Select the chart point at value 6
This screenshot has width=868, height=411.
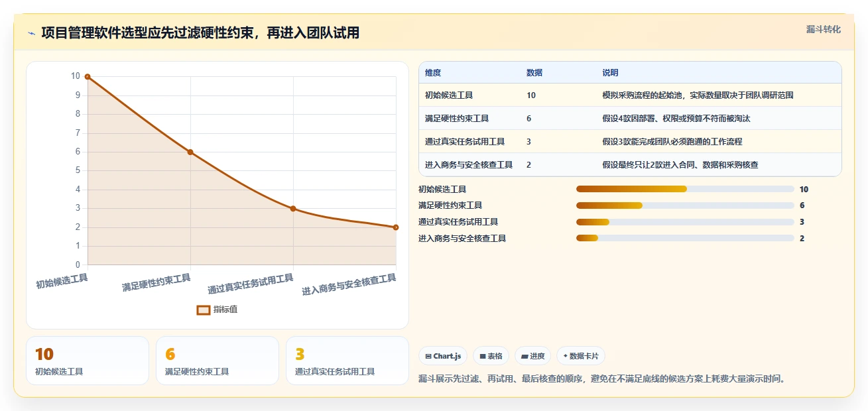[190, 152]
